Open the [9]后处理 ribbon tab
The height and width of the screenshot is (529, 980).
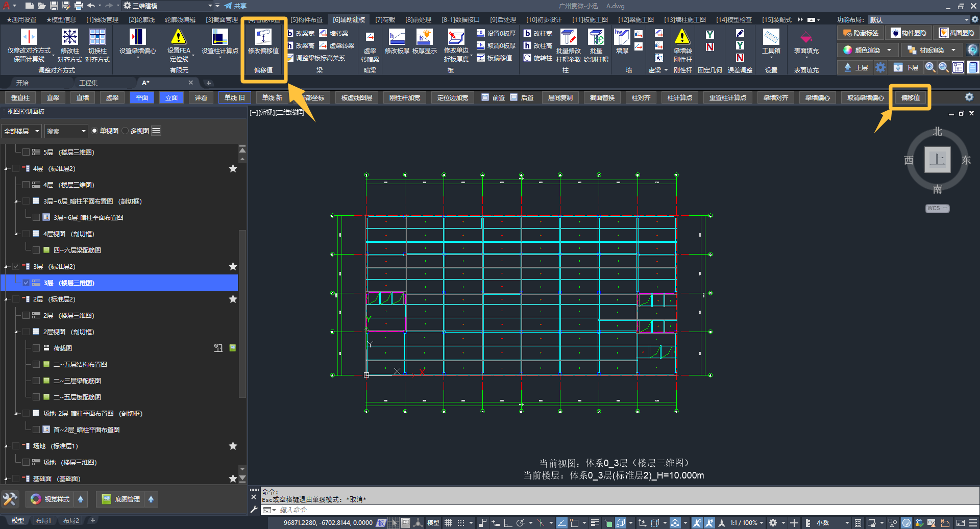[x=503, y=20]
